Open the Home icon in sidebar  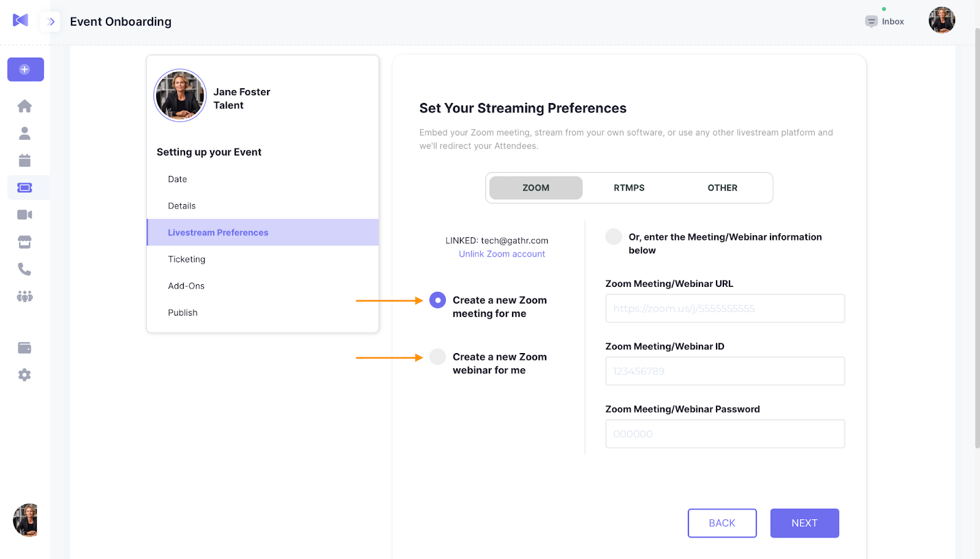(x=24, y=106)
